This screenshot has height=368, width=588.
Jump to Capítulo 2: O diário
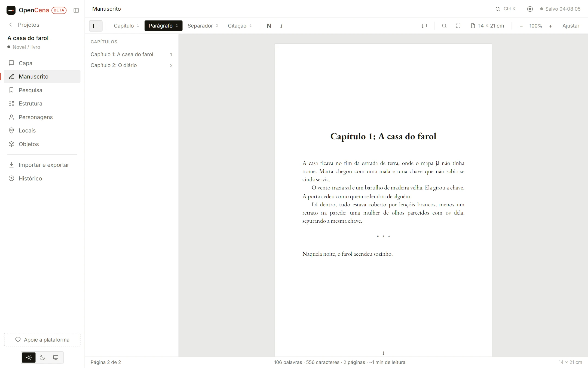click(x=132, y=65)
